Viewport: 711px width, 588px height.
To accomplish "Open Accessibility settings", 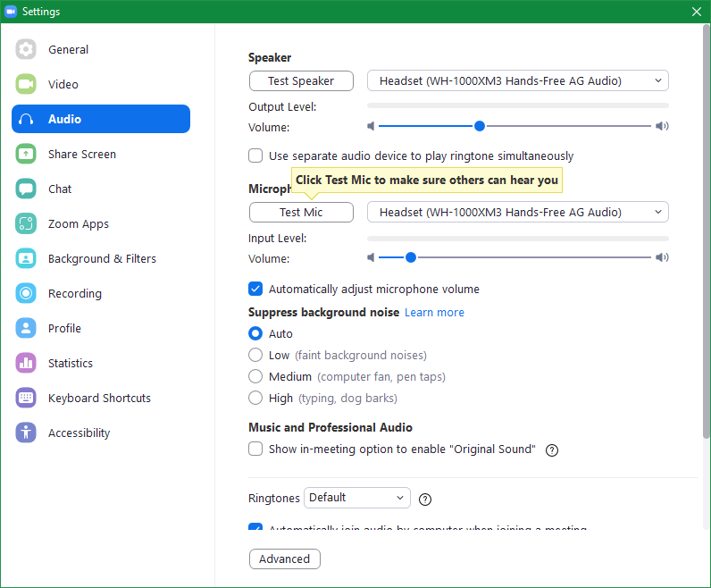I will [101, 433].
